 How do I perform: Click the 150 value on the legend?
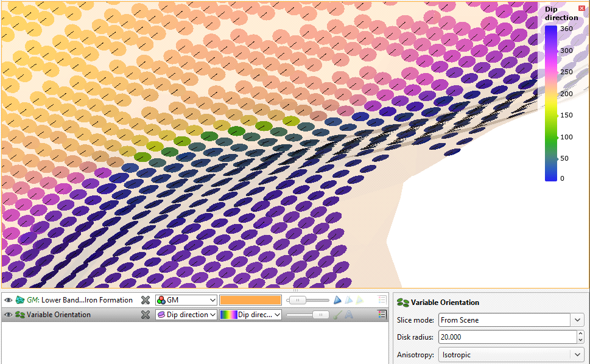pyautogui.click(x=566, y=115)
